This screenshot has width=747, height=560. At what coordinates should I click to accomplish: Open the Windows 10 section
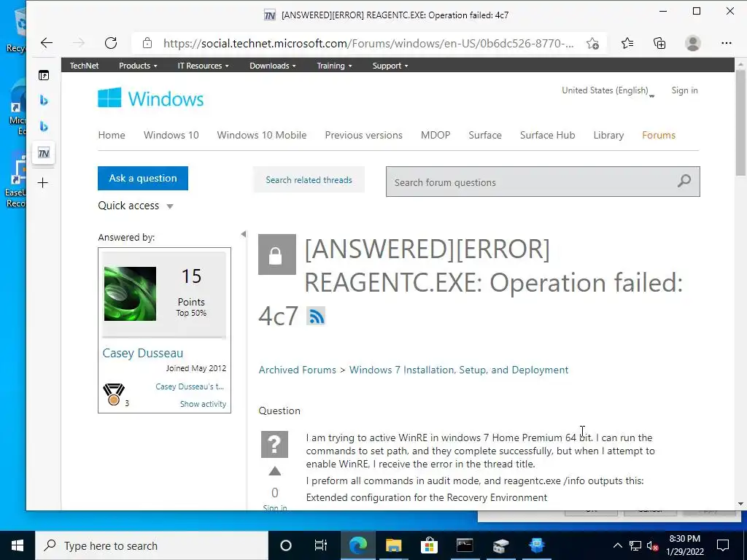(171, 135)
